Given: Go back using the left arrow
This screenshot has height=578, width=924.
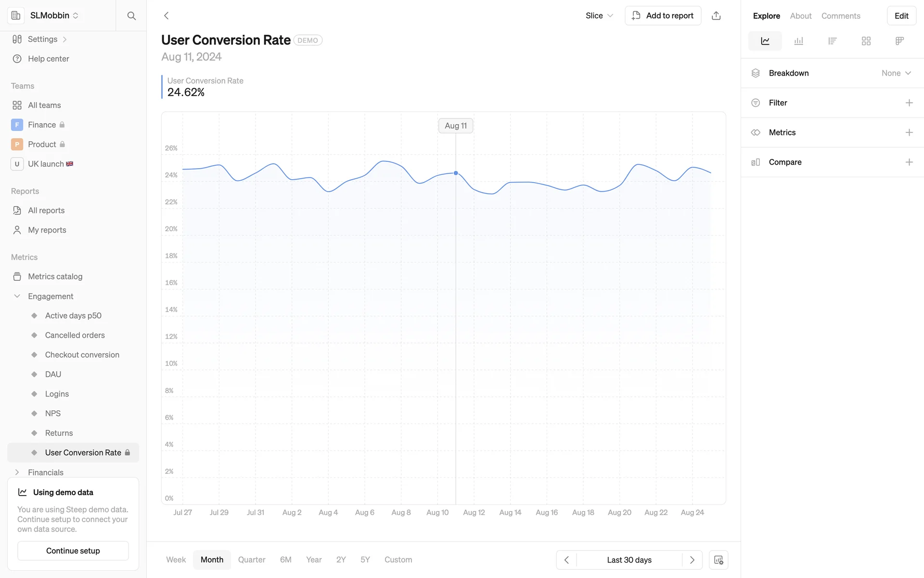Looking at the screenshot, I should pos(167,16).
